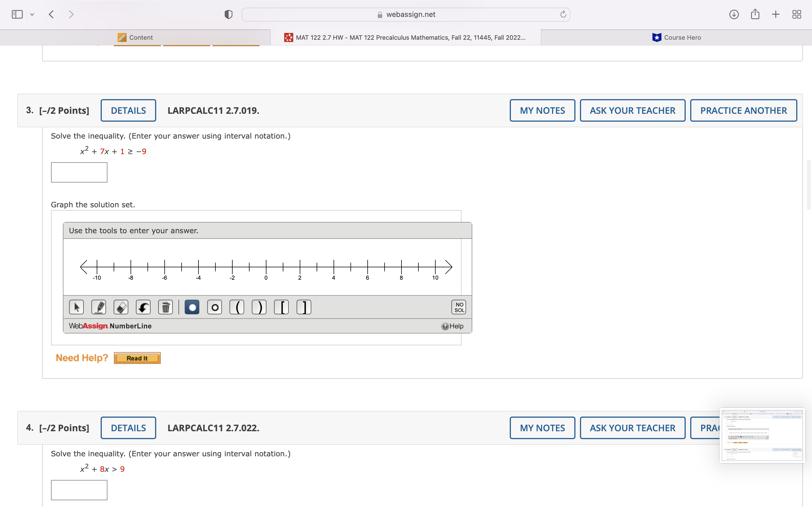Clear the number line with trash tool
This screenshot has height=507, width=812.
(x=165, y=307)
